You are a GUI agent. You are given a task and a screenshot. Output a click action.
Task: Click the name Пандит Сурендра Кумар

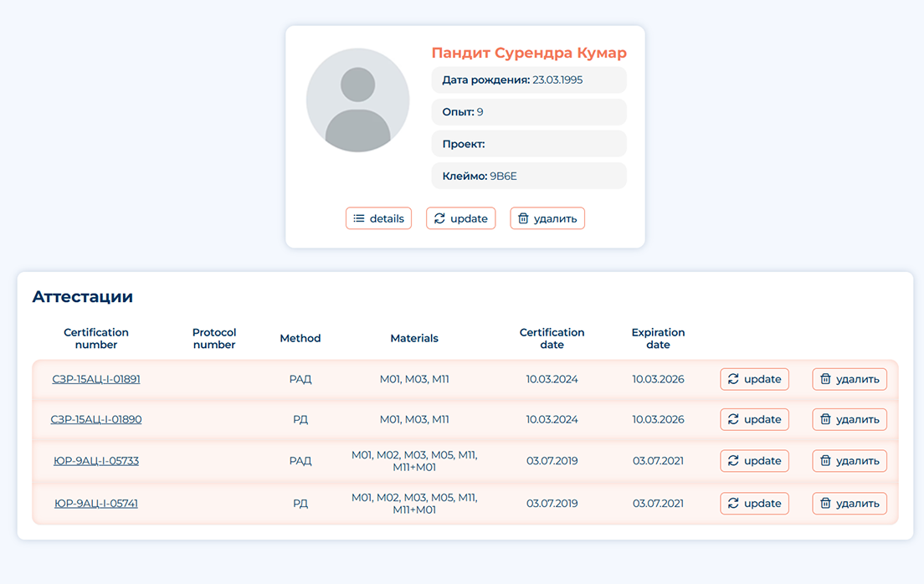tap(529, 54)
